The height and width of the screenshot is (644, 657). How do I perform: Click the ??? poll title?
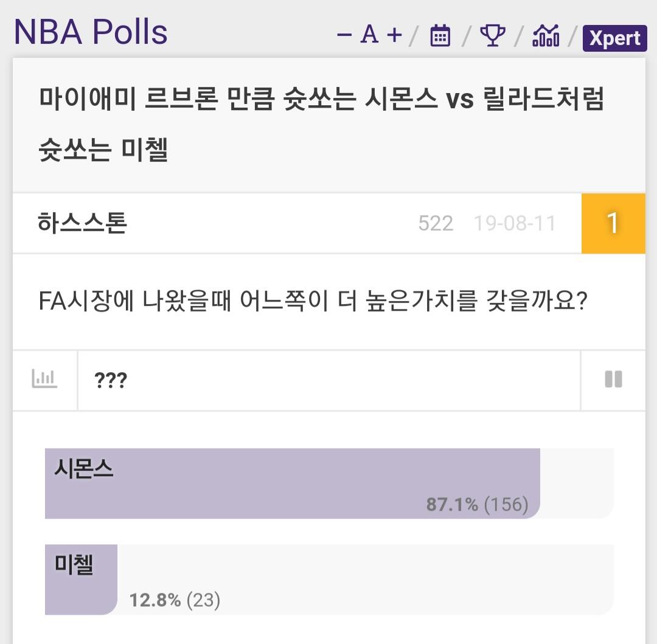111,380
